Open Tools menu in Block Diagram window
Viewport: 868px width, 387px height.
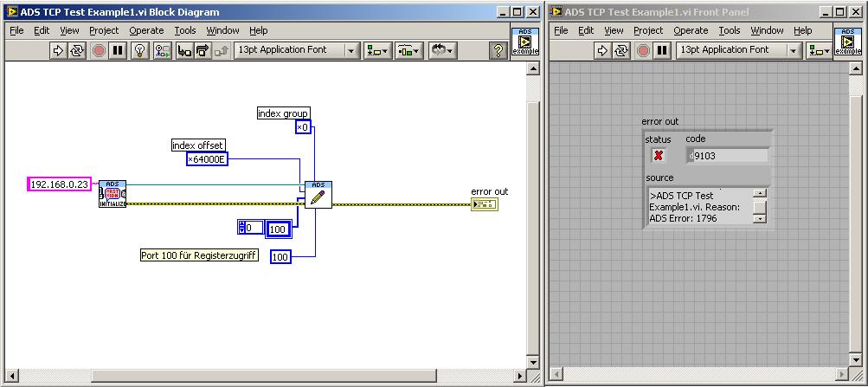(x=185, y=30)
